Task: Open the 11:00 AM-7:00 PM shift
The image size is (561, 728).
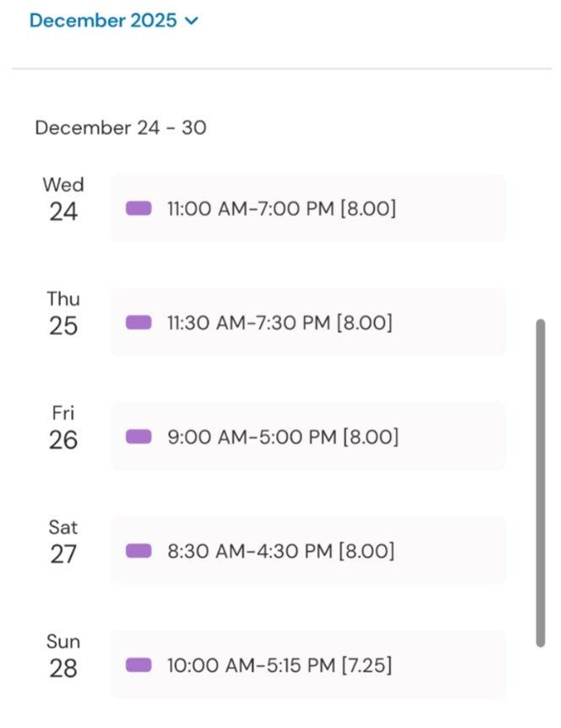Action: 308,208
